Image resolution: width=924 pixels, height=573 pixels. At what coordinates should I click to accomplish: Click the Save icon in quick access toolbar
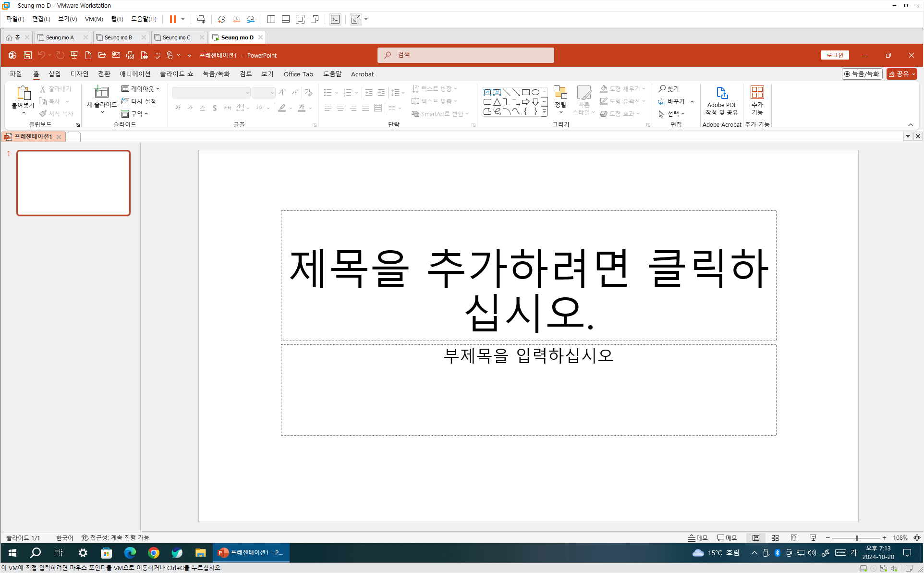pos(28,55)
